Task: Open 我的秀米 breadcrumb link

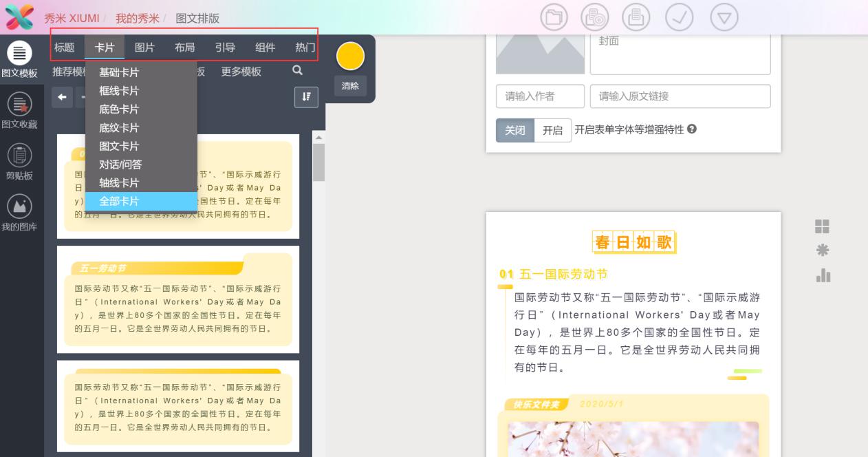Action: pos(137,19)
